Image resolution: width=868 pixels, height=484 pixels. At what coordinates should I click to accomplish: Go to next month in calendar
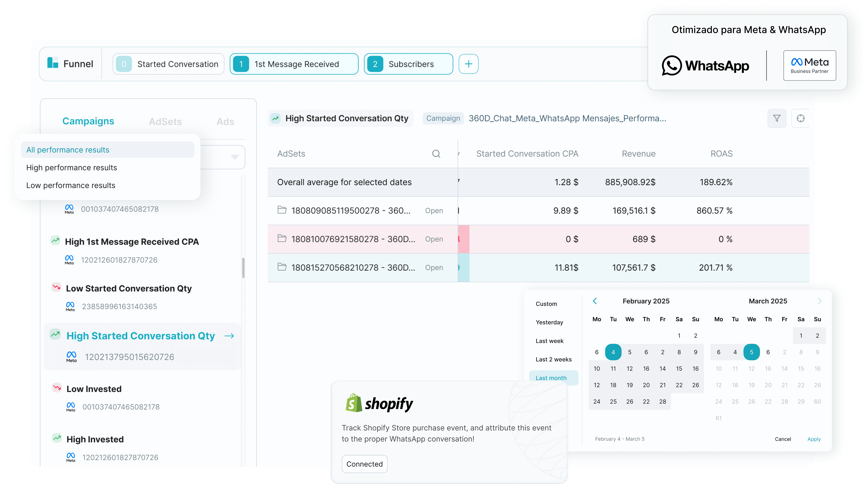(x=819, y=301)
